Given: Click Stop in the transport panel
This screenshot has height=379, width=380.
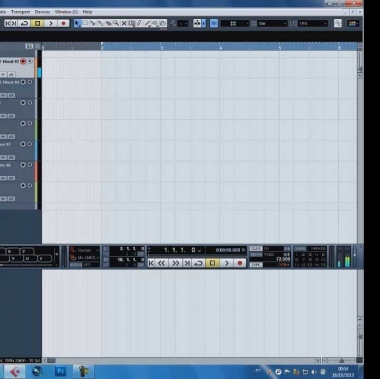Looking at the screenshot, I should coord(212,263).
